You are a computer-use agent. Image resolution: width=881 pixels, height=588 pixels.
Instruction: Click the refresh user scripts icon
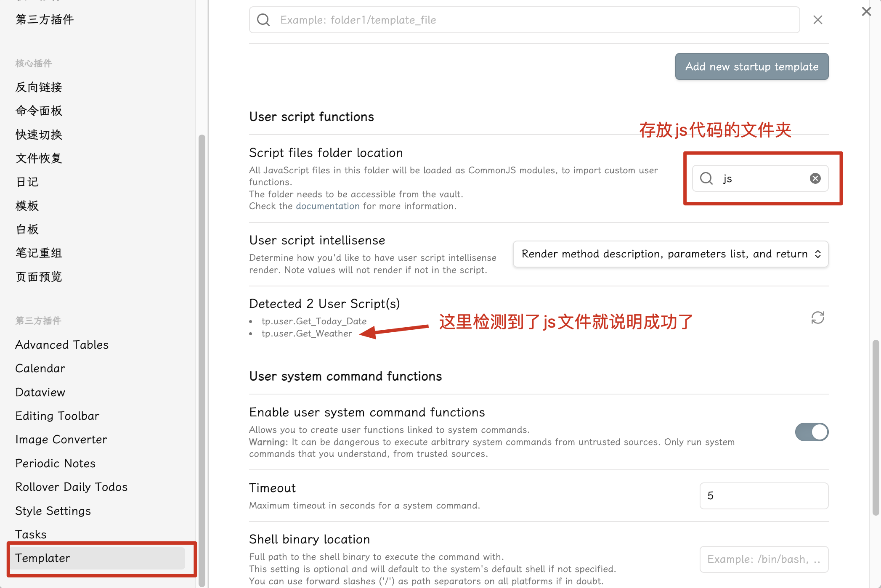pyautogui.click(x=817, y=318)
